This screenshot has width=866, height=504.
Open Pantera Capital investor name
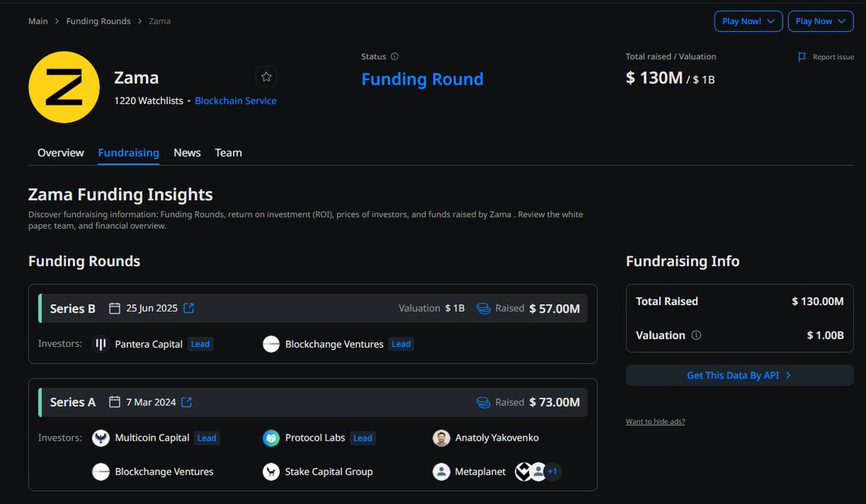[149, 344]
